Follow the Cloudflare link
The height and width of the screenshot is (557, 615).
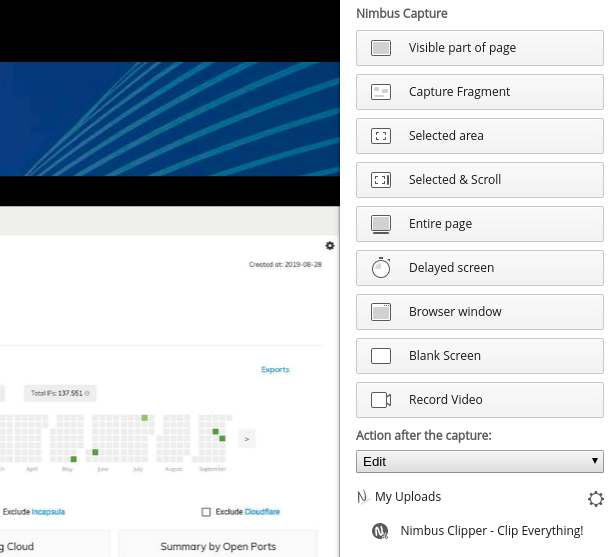coord(262,512)
